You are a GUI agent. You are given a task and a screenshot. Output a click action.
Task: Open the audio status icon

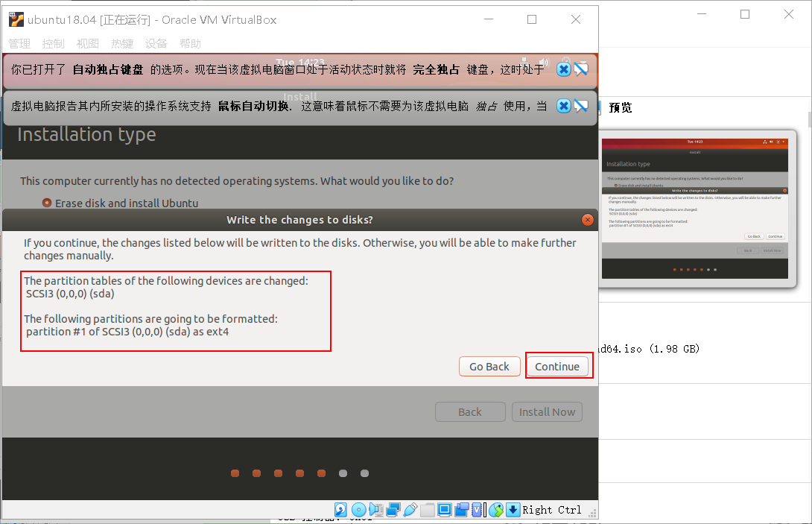376,510
